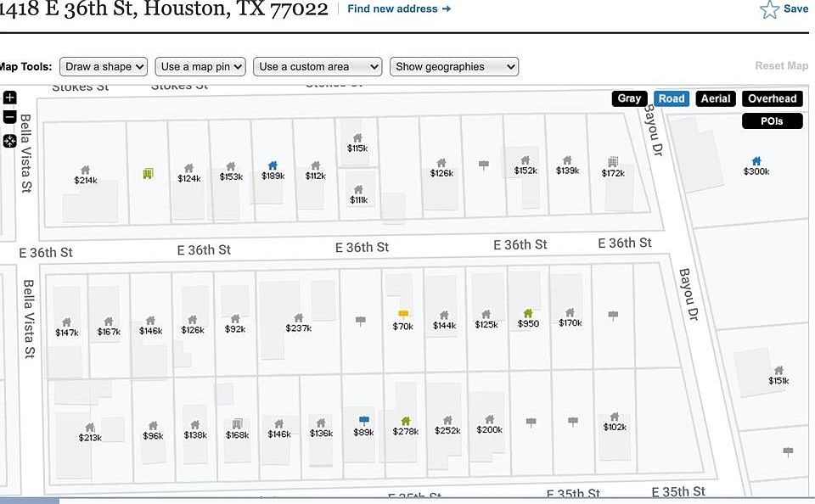
Task: Select the green house marker priced $278k
Action: tap(406, 421)
